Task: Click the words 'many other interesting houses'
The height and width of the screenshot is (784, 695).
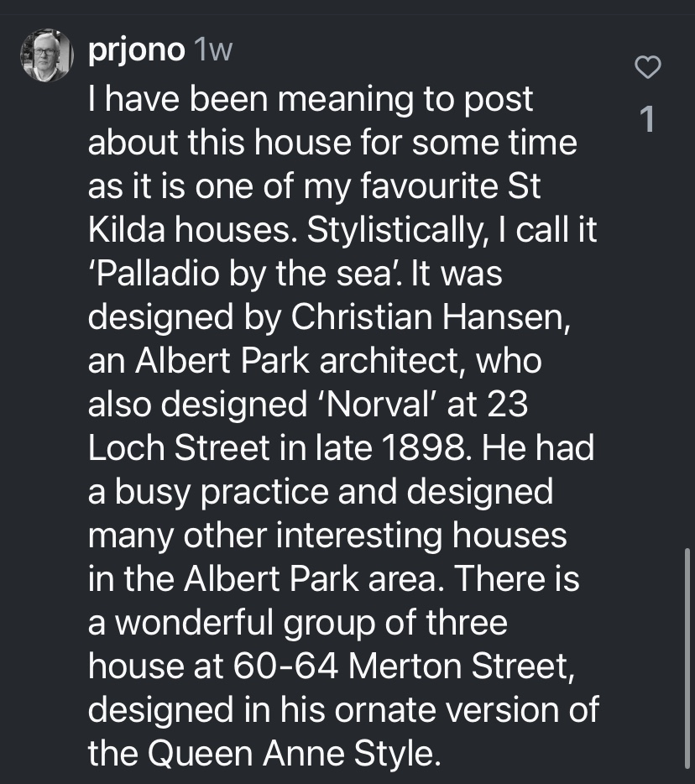Action: 327,536
